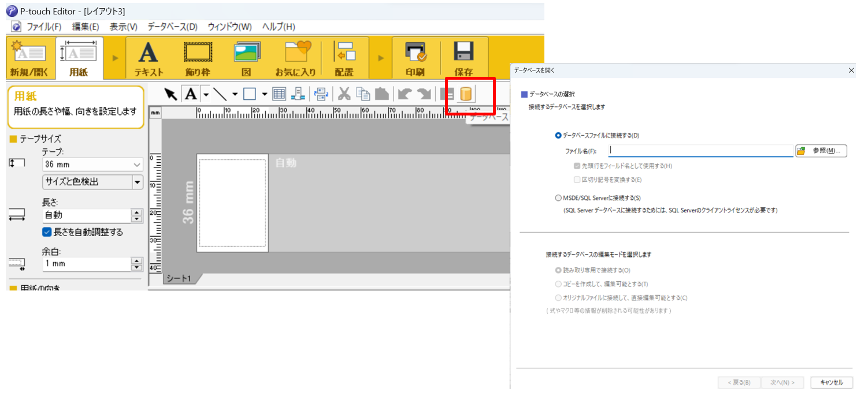This screenshot has width=868, height=395.
Task: Expand the arrow between 配置 and 印刷
Action: (x=381, y=58)
